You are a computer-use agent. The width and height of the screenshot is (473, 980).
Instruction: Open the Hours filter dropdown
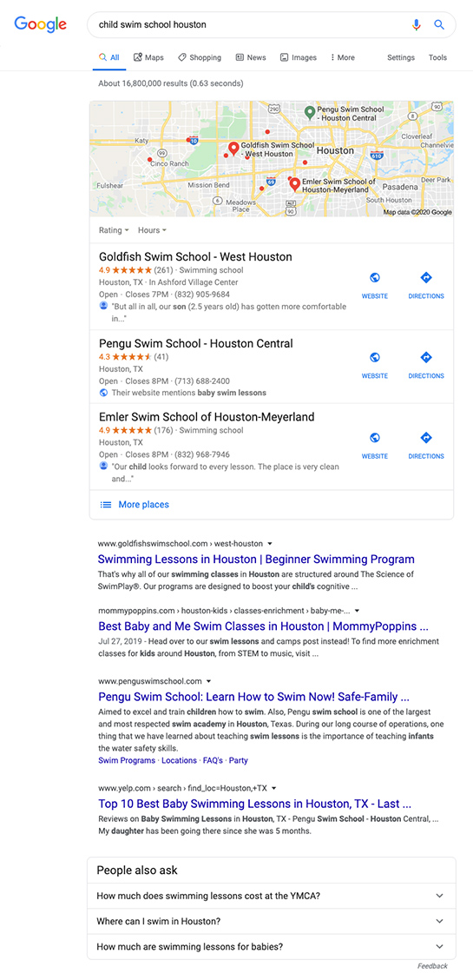(152, 230)
